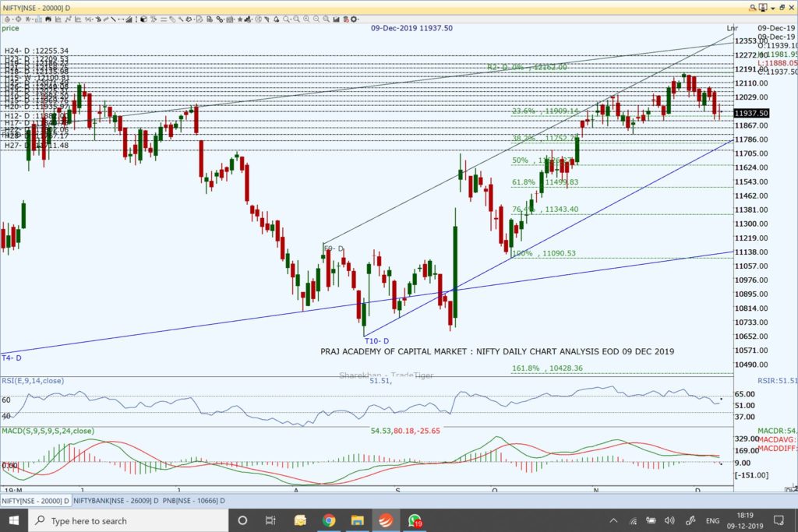Click the horizontal parallel lines tool icon

[x=164, y=19]
